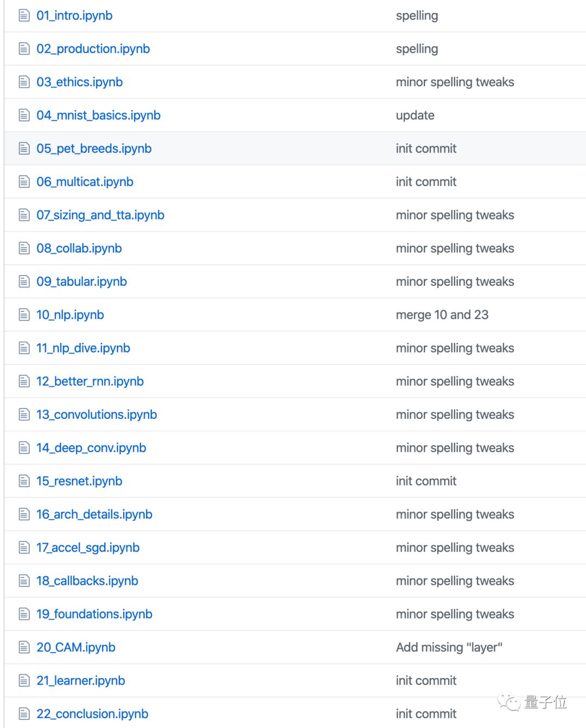
Task: Click the file icon next to 16_arch_details.ipynb
Action: (x=24, y=514)
